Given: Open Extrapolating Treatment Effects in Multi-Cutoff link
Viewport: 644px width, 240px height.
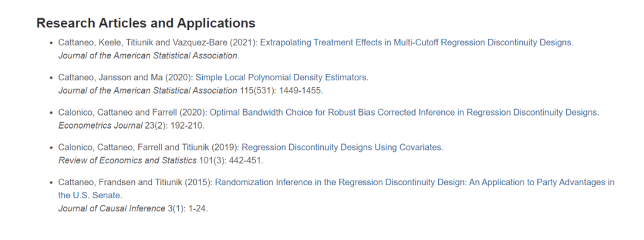Looking at the screenshot, I should pos(416,43).
